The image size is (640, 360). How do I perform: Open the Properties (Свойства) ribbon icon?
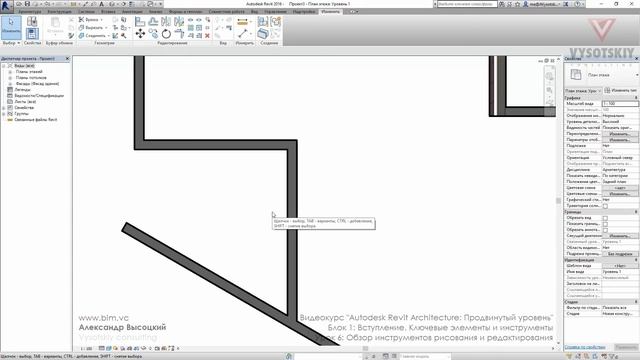(32, 33)
